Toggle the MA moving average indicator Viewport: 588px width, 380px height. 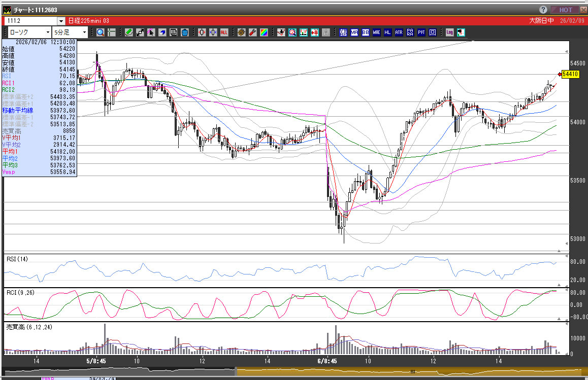354,32
